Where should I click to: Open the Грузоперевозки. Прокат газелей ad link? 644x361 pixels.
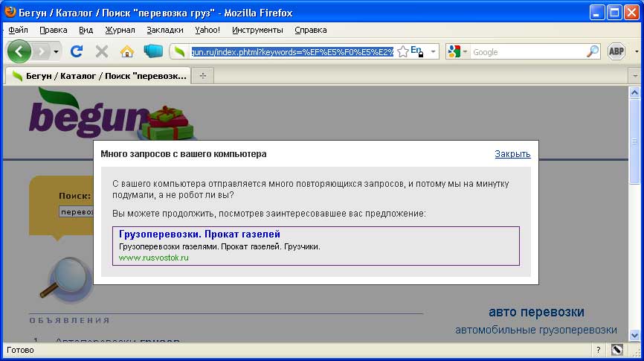[x=199, y=234]
